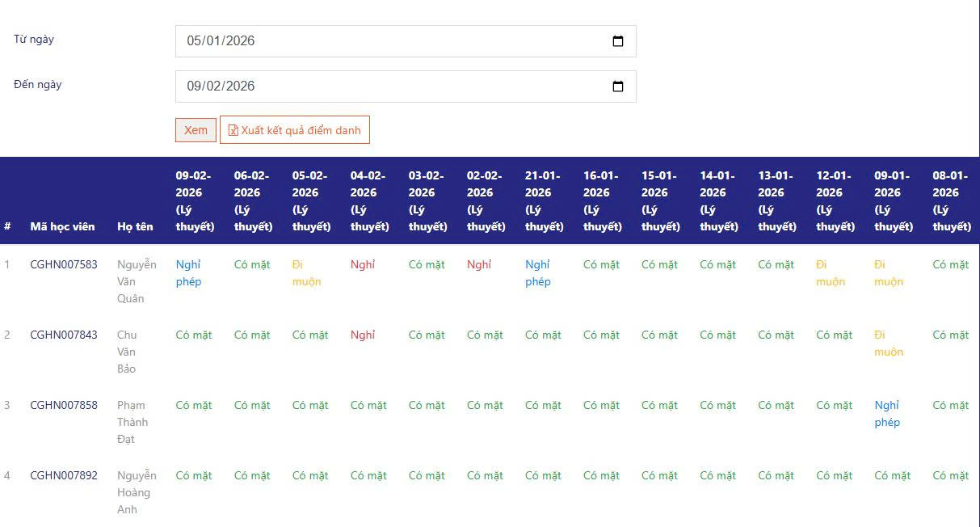Click the 'Họ tên' column header
Viewport: 980px width, 527px height.
135,226
